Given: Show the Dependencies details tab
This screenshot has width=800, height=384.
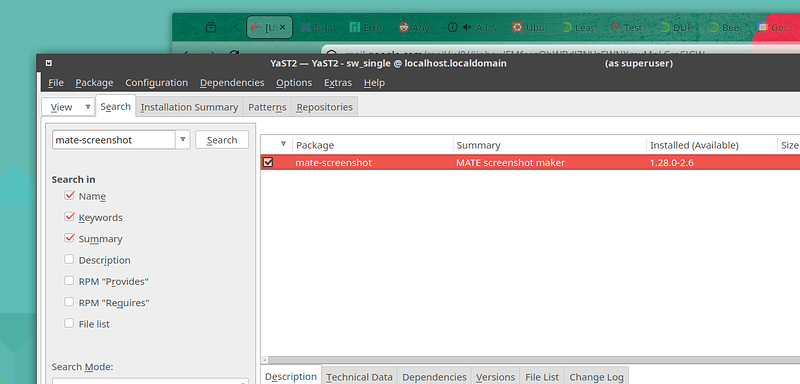Looking at the screenshot, I should coord(434,377).
